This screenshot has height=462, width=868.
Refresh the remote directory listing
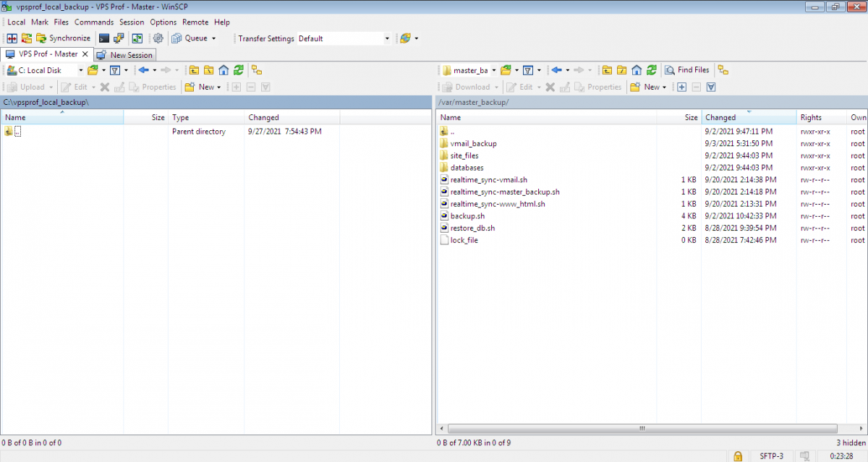click(650, 69)
